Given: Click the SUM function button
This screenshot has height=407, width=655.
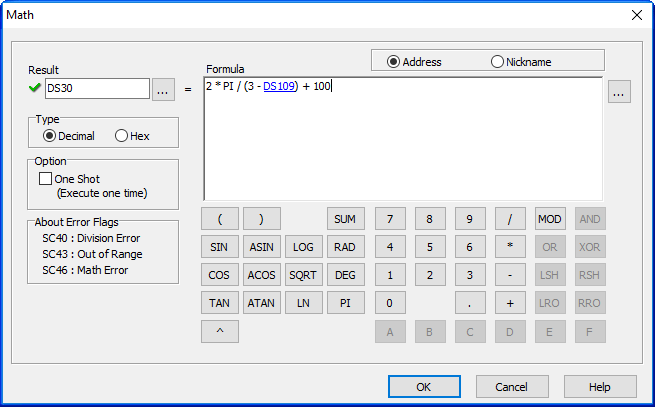Looking at the screenshot, I should [x=345, y=219].
